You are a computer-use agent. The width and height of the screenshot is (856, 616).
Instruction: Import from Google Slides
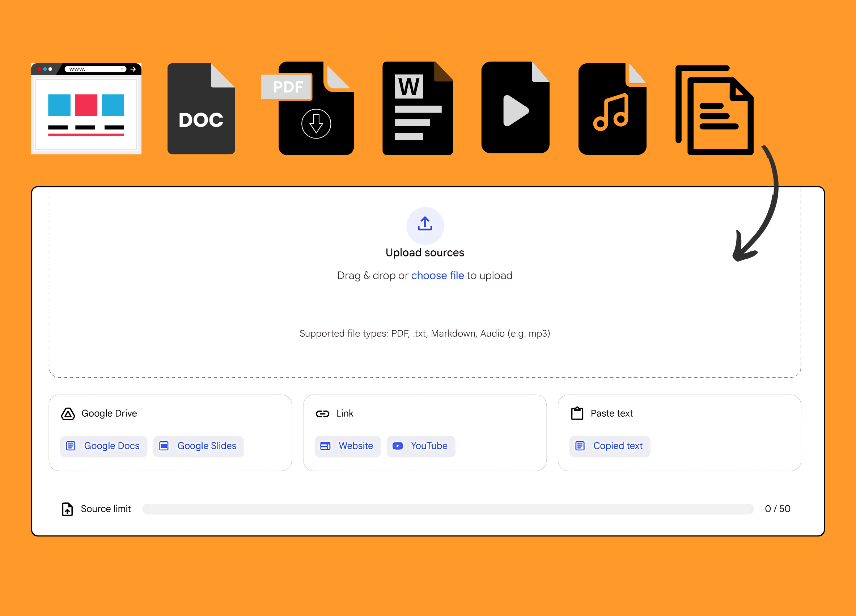pos(198,446)
